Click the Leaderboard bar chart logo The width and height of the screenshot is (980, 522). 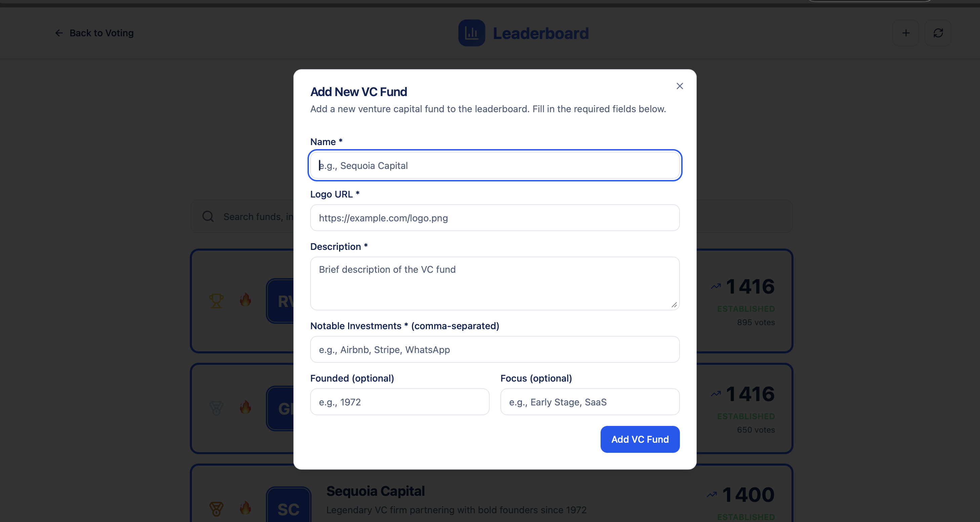[x=472, y=33]
